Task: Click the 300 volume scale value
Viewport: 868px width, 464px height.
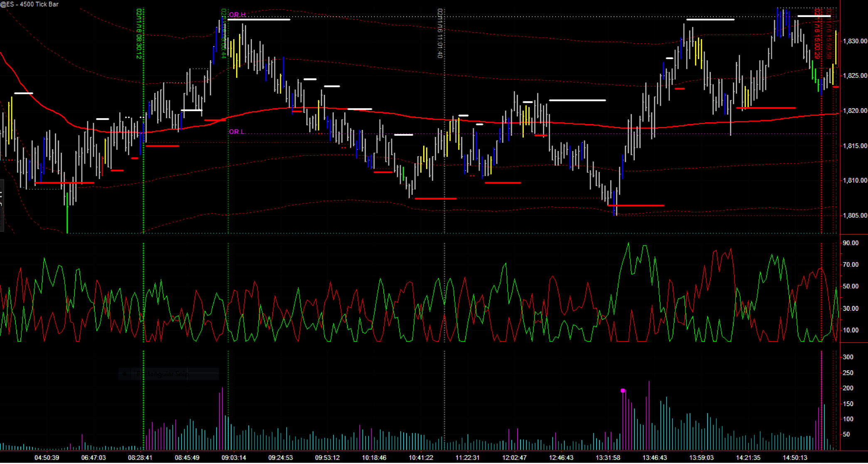Action: click(x=848, y=357)
